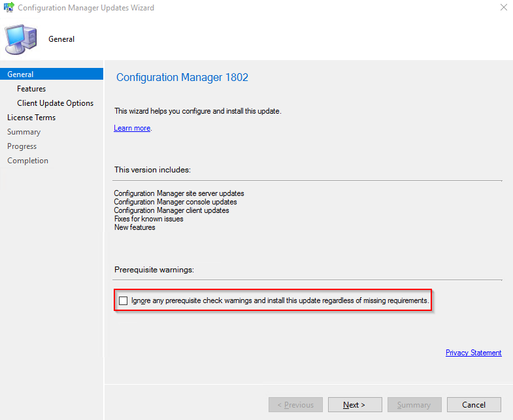Enable ignore prerequisite check warnings checkbox
This screenshot has width=513, height=420.
[x=123, y=300]
